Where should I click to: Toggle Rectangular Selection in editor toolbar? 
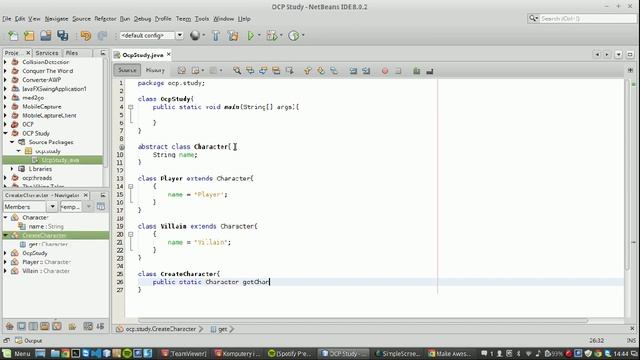(290, 71)
